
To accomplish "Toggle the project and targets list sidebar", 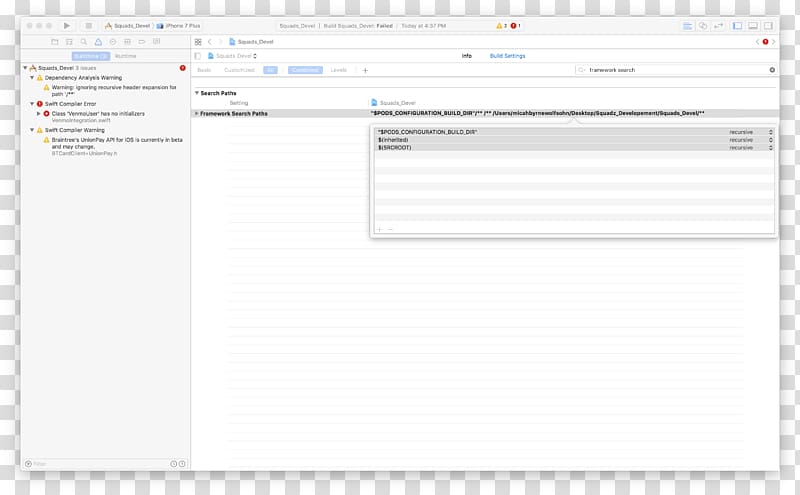I will [x=197, y=56].
